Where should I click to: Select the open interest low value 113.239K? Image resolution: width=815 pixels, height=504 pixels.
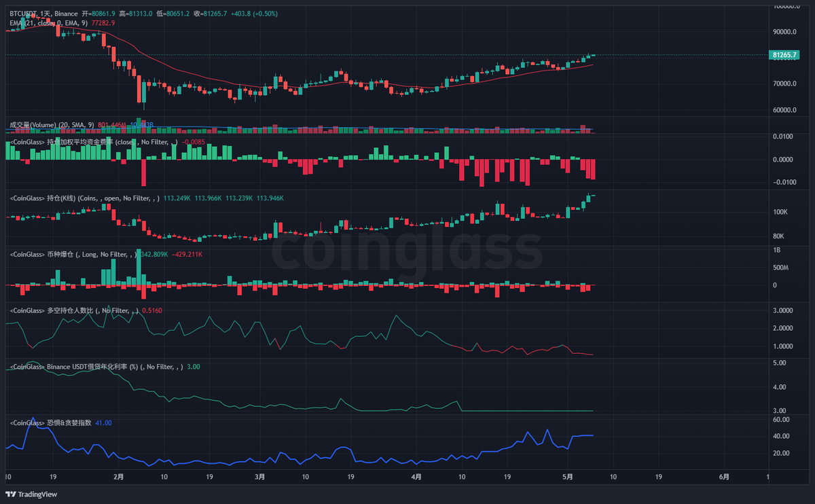[239, 198]
